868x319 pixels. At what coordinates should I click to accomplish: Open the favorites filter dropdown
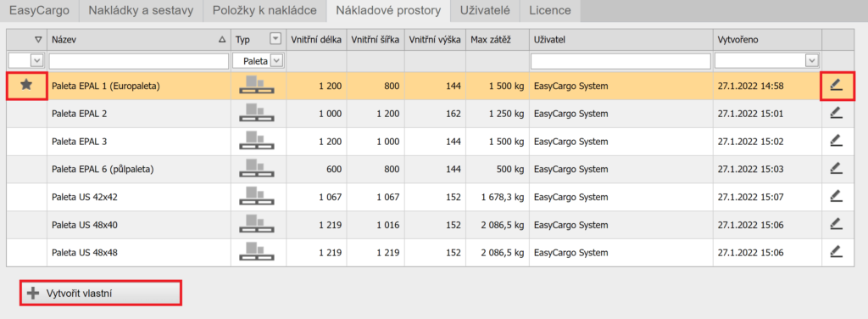pos(37,60)
